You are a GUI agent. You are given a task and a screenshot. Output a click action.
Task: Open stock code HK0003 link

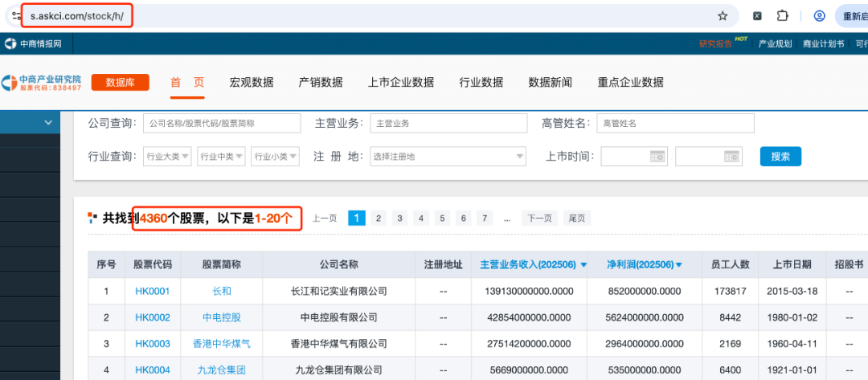153,344
